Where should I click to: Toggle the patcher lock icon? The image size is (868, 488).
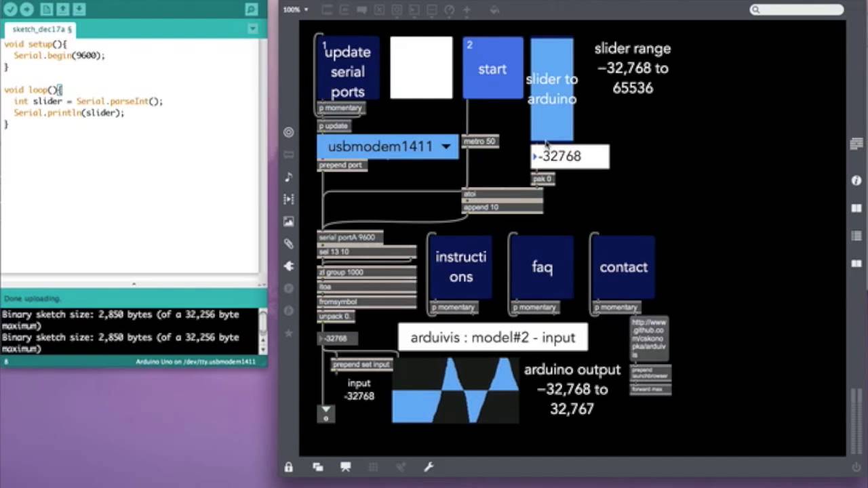coord(289,467)
